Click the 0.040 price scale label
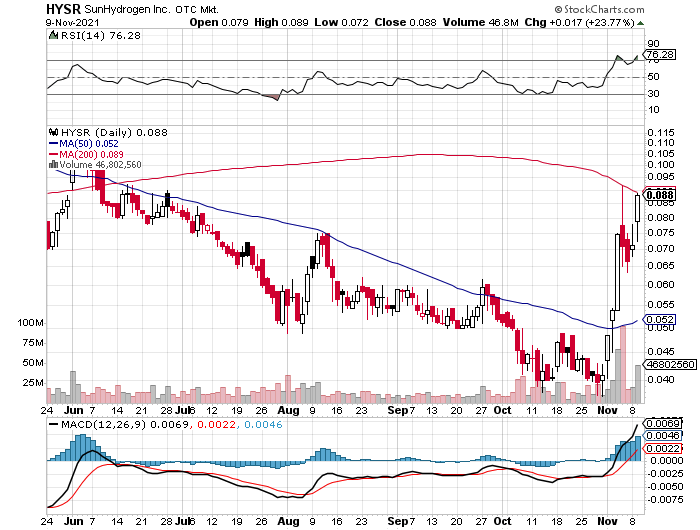 [661, 380]
